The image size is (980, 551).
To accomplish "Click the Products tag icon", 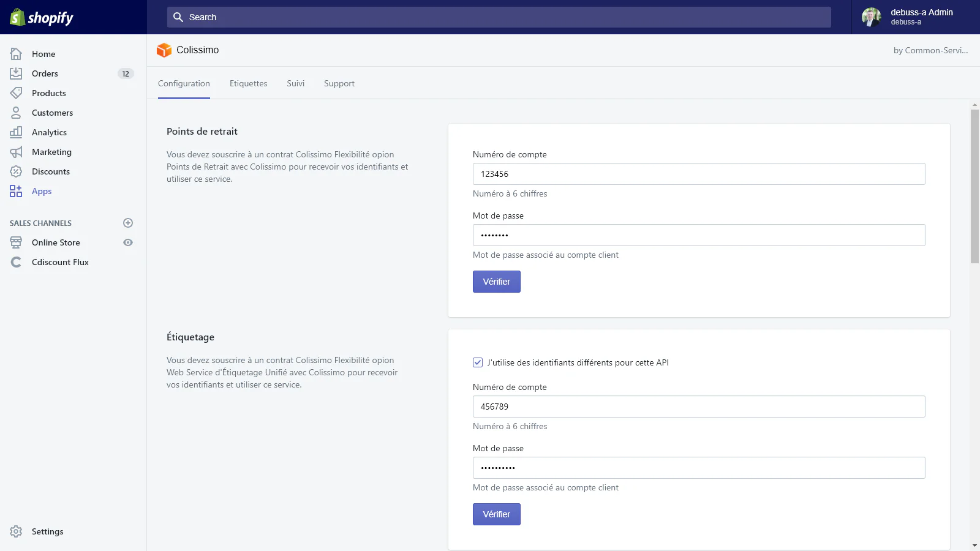I will coord(16,93).
